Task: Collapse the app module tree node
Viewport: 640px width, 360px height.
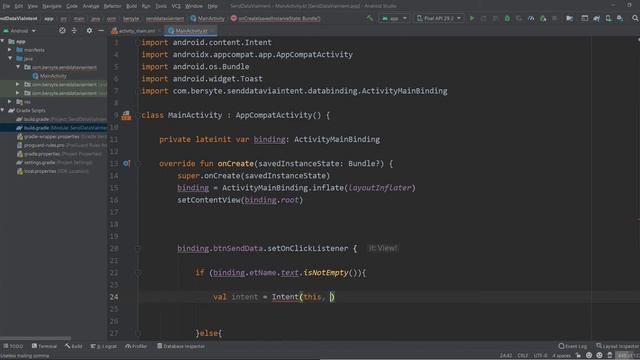Action: [x=3, y=41]
